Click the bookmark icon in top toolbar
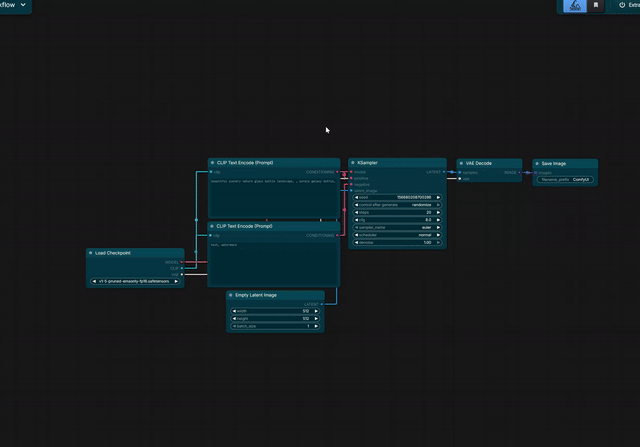The height and width of the screenshot is (447, 640). coord(596,5)
